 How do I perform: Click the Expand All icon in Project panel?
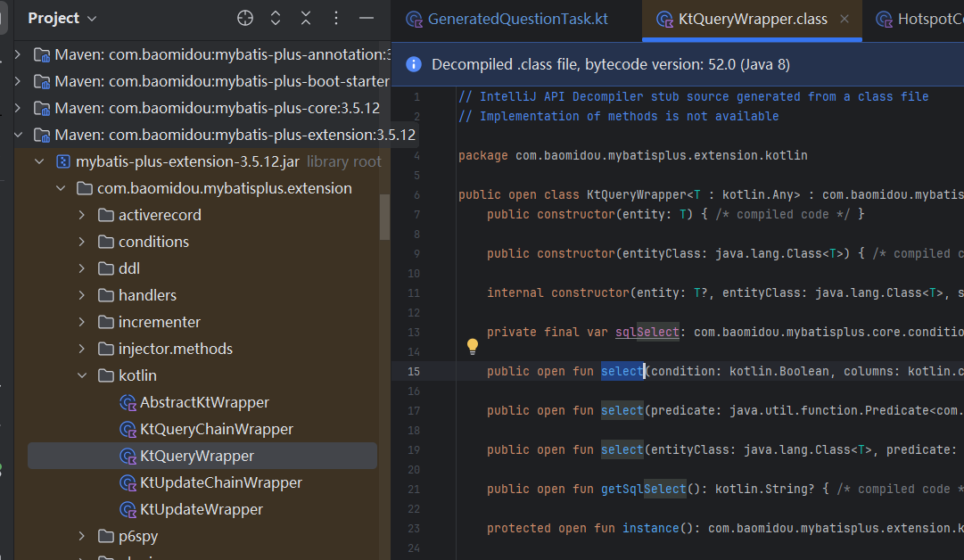[276, 19]
